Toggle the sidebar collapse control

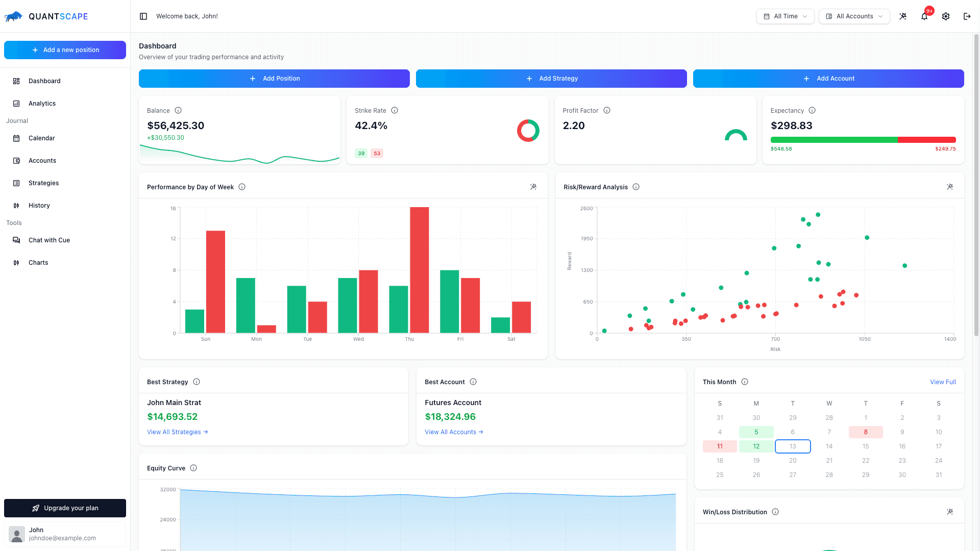143,16
